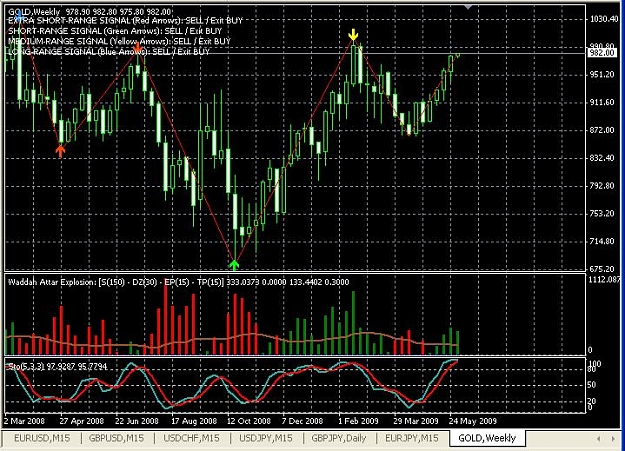Viewport: 625px width, 451px height.
Task: Click the 675.20 price scale value
Action: pos(602,269)
